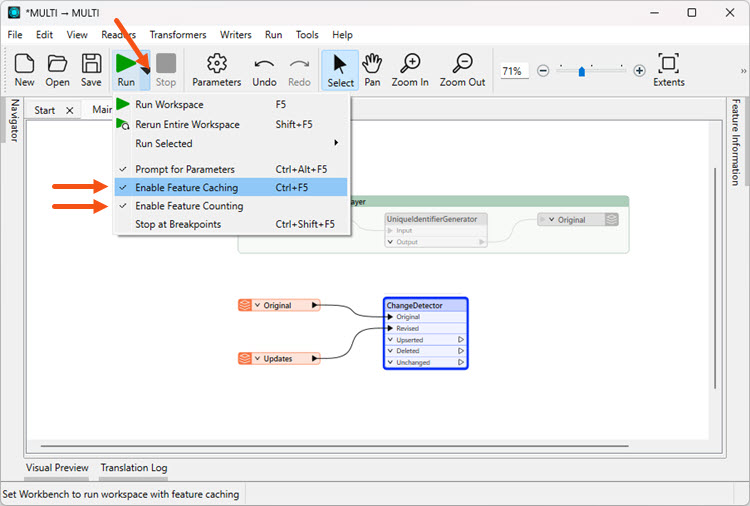
Task: Open the Visual Preview panel tab
Action: [57, 468]
